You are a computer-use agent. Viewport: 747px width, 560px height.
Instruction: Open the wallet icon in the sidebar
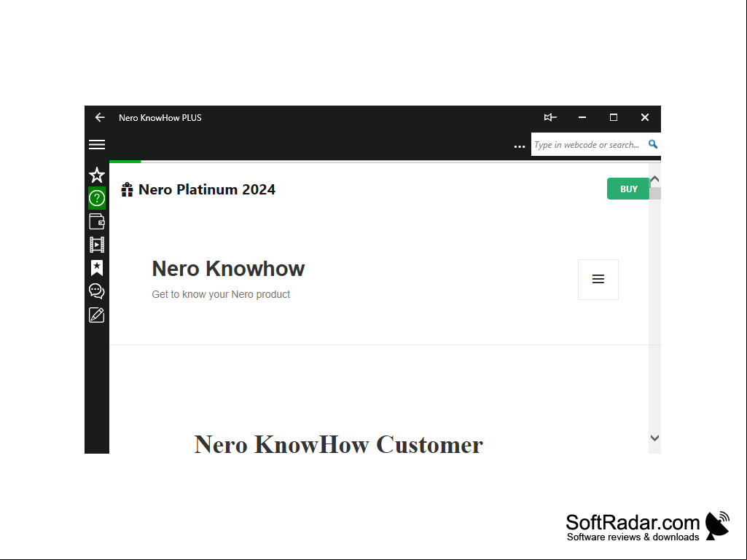click(x=97, y=221)
